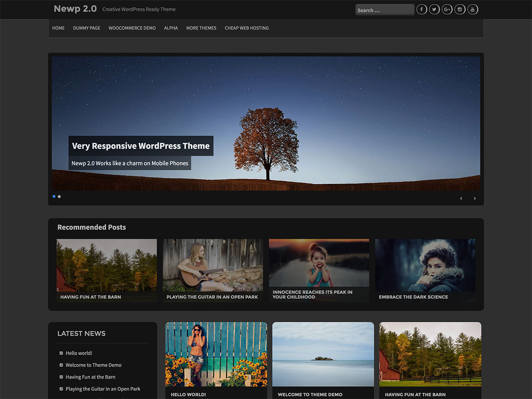Click the WELCOME TO THEME DEMO card title
Image resolution: width=532 pixels, height=399 pixels.
click(x=310, y=395)
